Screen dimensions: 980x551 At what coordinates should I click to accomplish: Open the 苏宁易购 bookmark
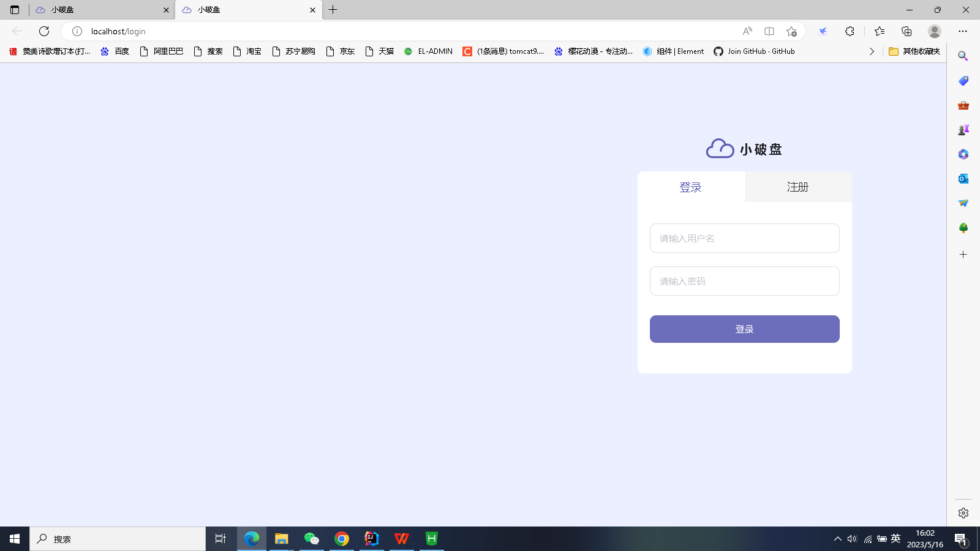pos(293,51)
